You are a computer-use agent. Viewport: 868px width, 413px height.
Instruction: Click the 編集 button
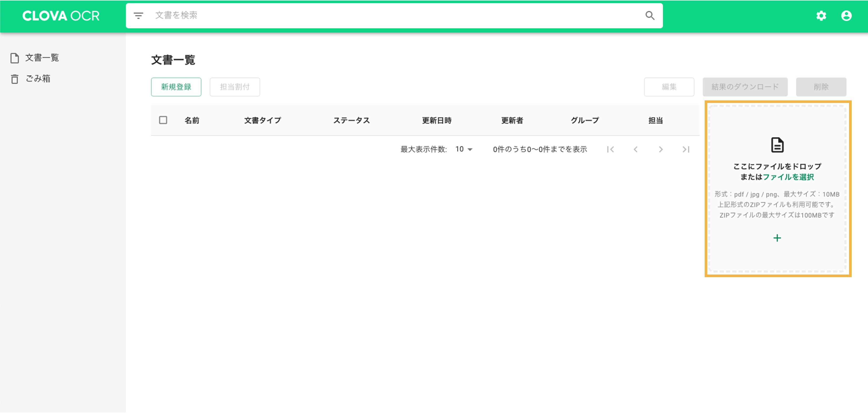click(x=669, y=87)
